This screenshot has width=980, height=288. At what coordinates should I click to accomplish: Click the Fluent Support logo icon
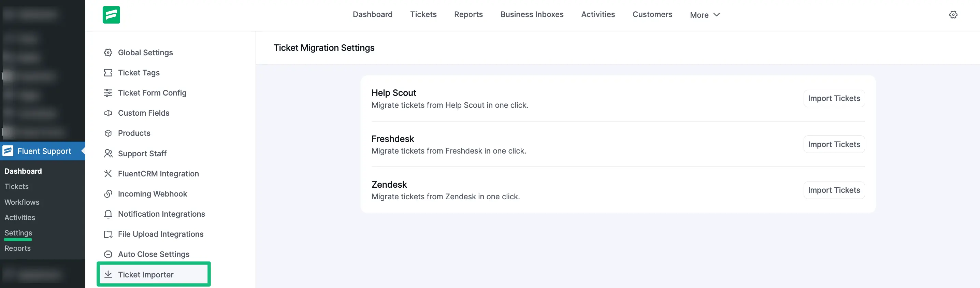click(111, 15)
